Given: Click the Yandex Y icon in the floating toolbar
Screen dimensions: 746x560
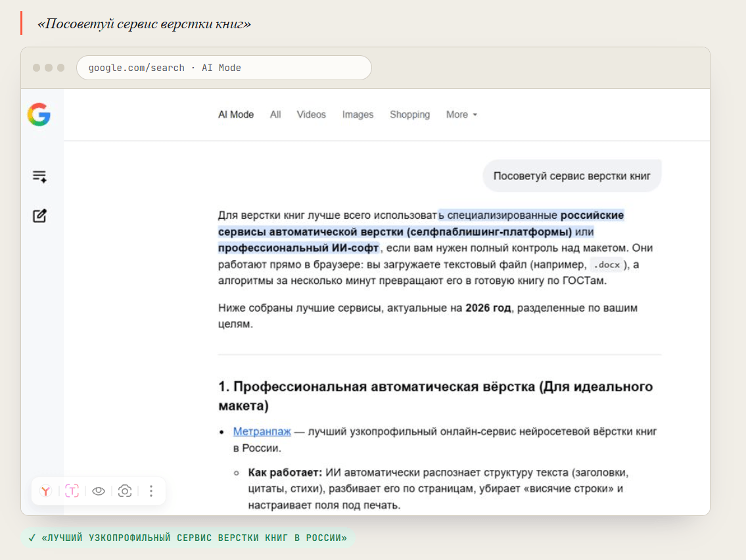Looking at the screenshot, I should click(x=45, y=491).
